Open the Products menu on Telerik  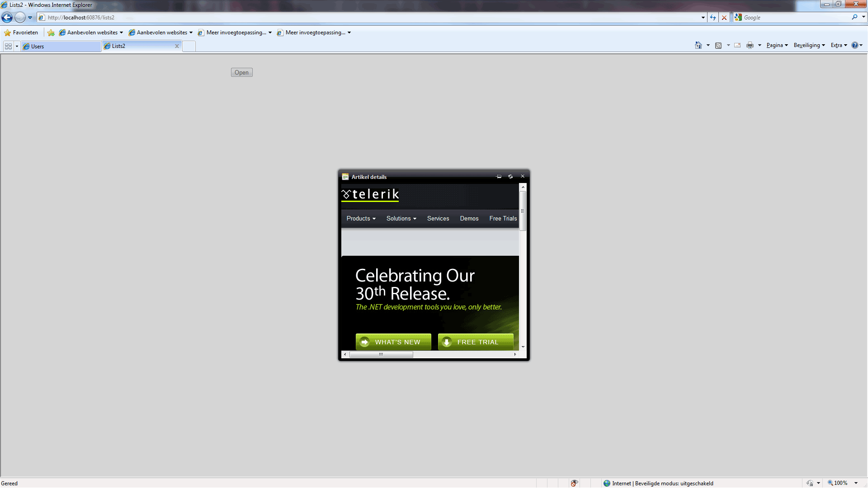[361, 218]
